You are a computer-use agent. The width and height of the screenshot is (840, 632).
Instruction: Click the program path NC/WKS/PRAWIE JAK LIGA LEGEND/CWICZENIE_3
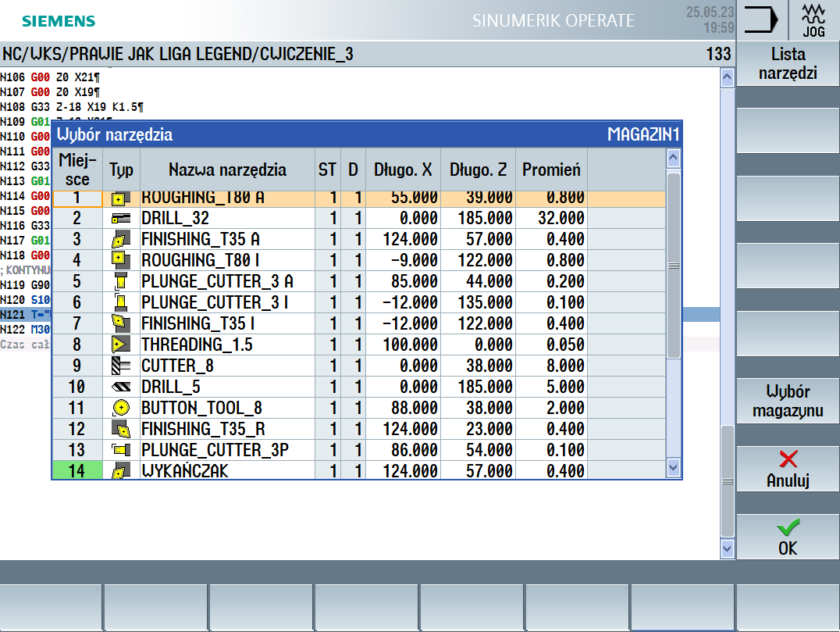[x=178, y=54]
